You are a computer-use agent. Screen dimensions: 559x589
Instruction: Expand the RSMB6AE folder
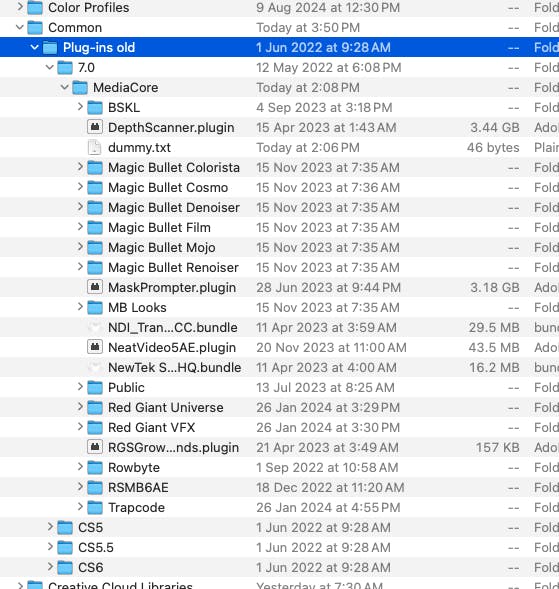pos(80,486)
